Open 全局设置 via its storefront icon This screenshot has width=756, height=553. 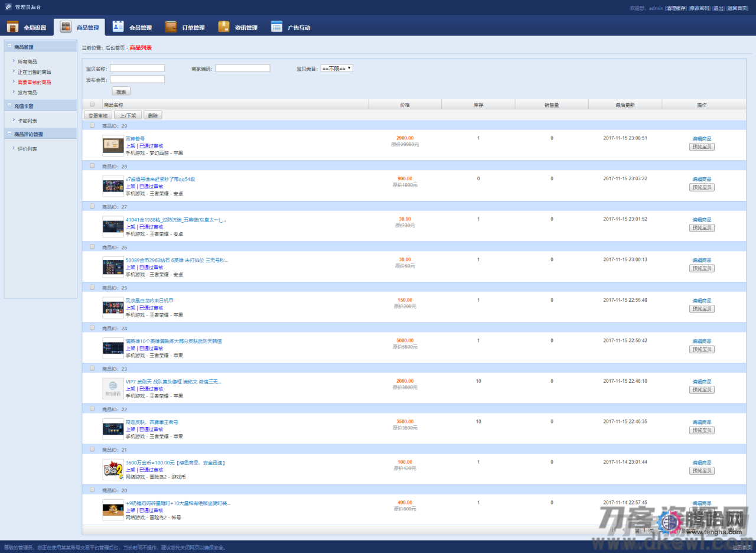coord(12,27)
